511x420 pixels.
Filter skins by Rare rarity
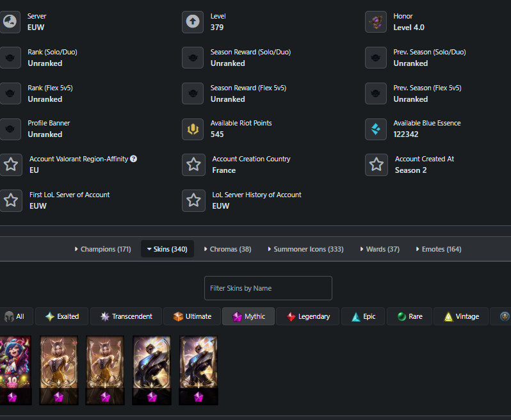click(x=409, y=316)
